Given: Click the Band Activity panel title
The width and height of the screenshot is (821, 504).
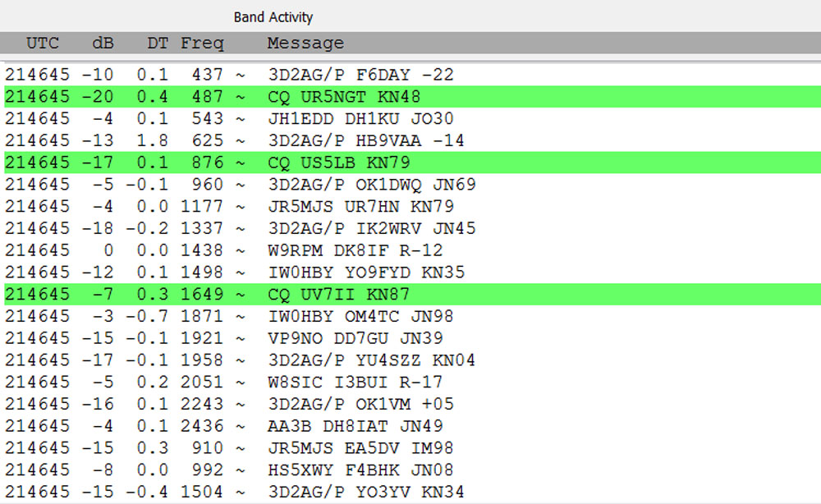Looking at the screenshot, I should [273, 17].
